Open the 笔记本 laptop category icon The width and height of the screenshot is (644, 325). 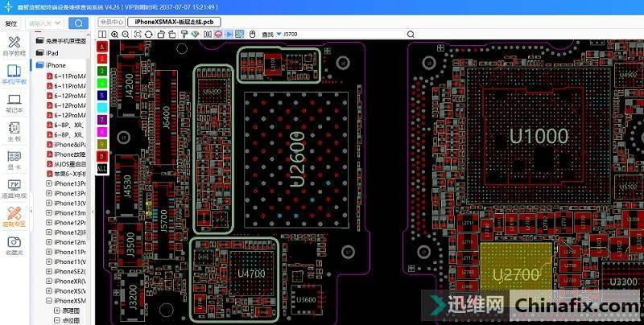point(14,102)
